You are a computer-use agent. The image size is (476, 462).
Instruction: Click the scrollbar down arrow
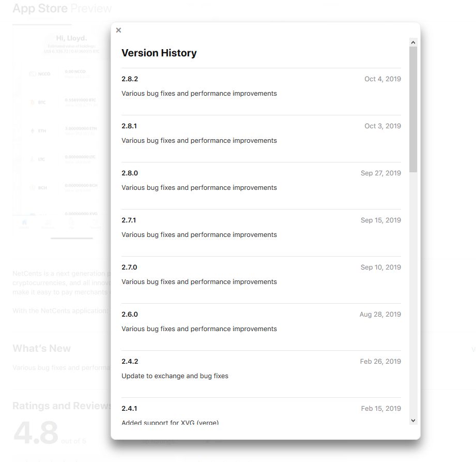412,420
